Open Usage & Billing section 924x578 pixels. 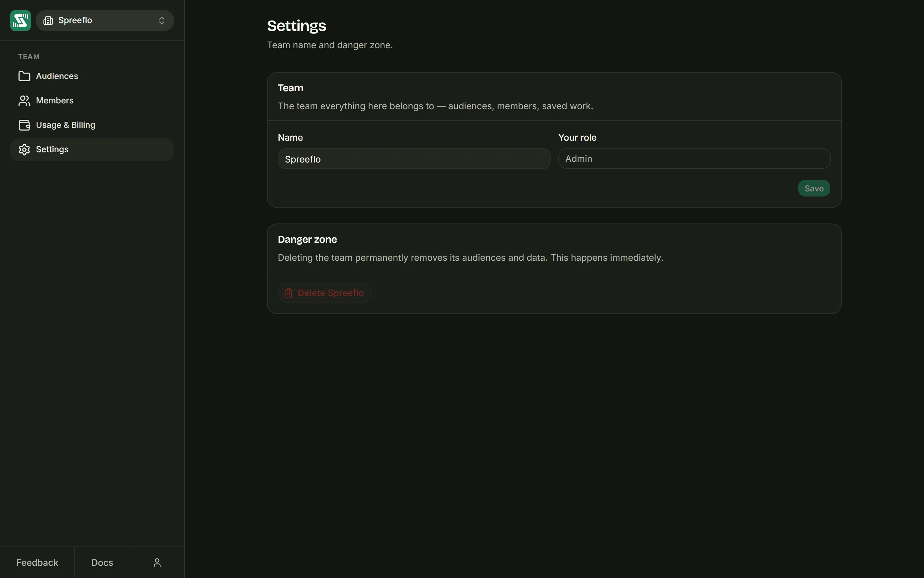click(x=92, y=125)
